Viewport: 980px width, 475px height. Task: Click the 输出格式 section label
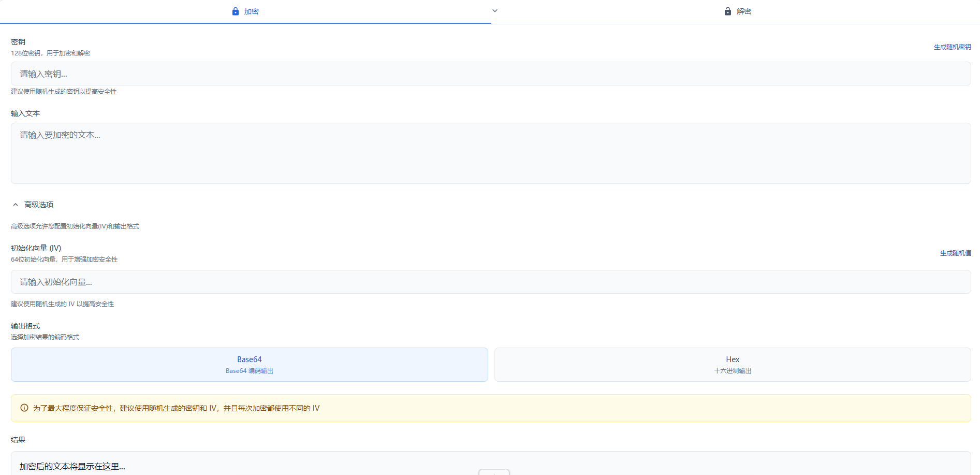pyautogui.click(x=25, y=326)
